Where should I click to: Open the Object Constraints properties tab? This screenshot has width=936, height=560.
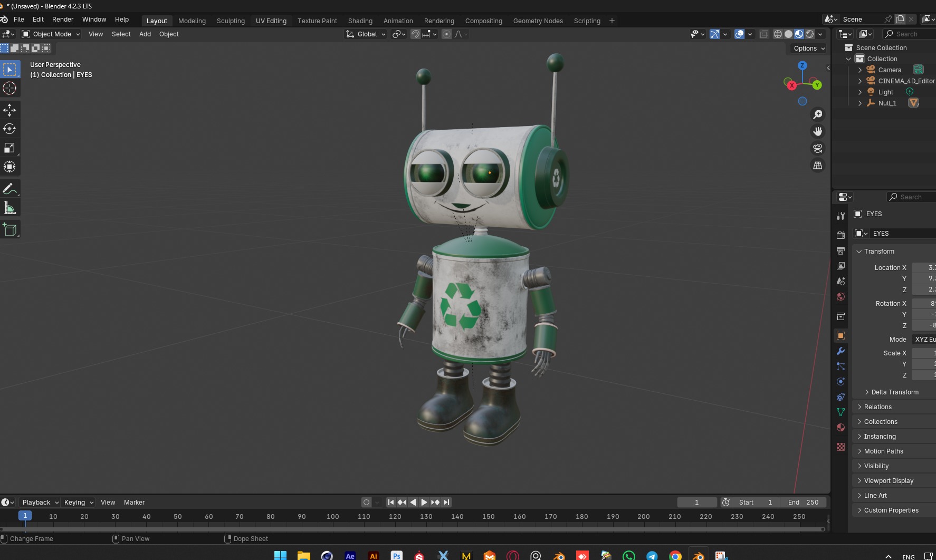tap(841, 397)
